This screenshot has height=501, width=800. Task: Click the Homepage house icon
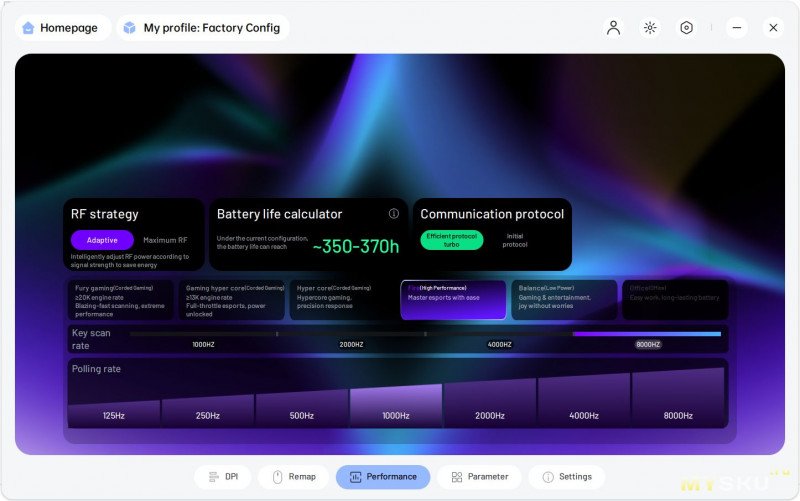tap(28, 28)
